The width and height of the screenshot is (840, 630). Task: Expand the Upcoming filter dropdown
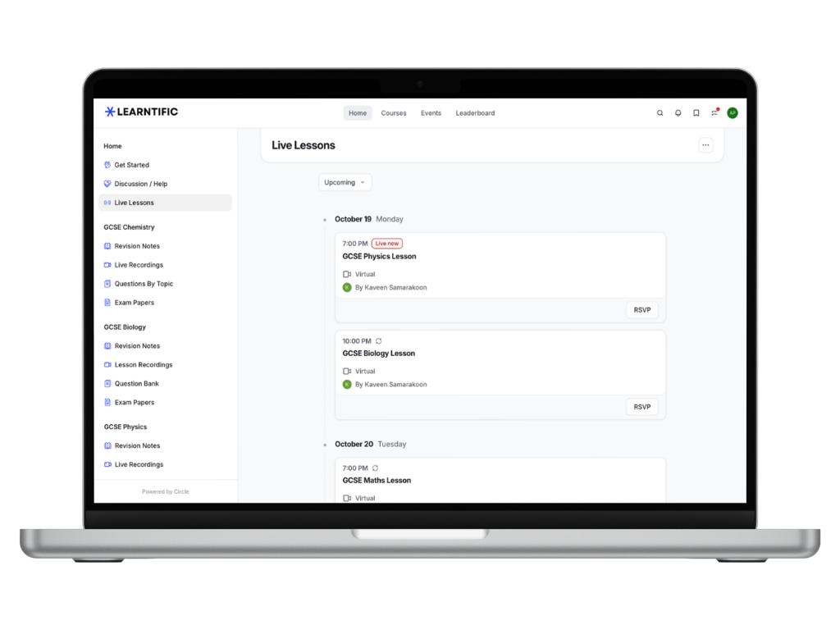[345, 183]
